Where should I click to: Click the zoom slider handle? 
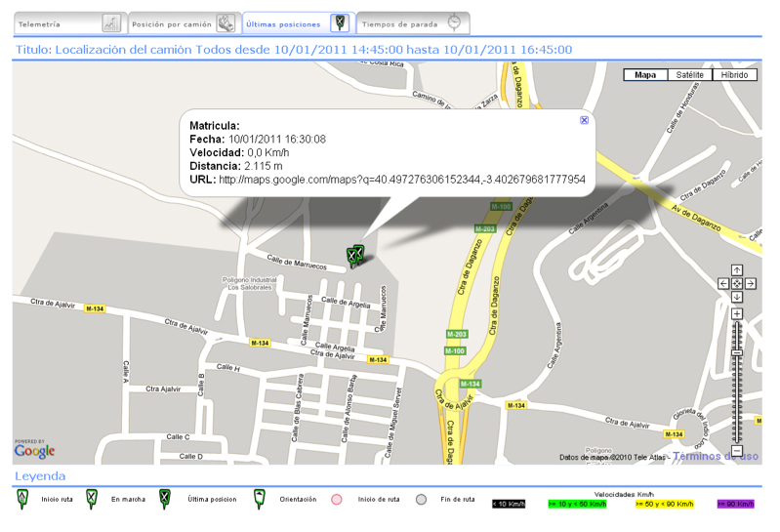click(737, 353)
